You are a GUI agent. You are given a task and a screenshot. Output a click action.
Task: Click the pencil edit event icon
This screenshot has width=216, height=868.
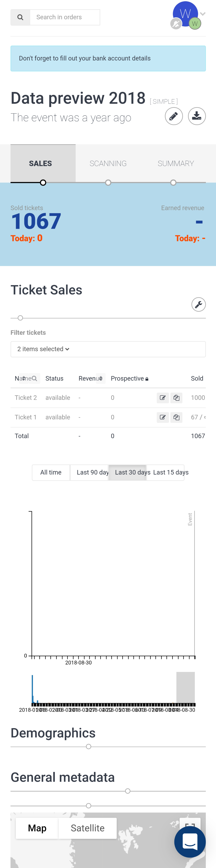[174, 116]
